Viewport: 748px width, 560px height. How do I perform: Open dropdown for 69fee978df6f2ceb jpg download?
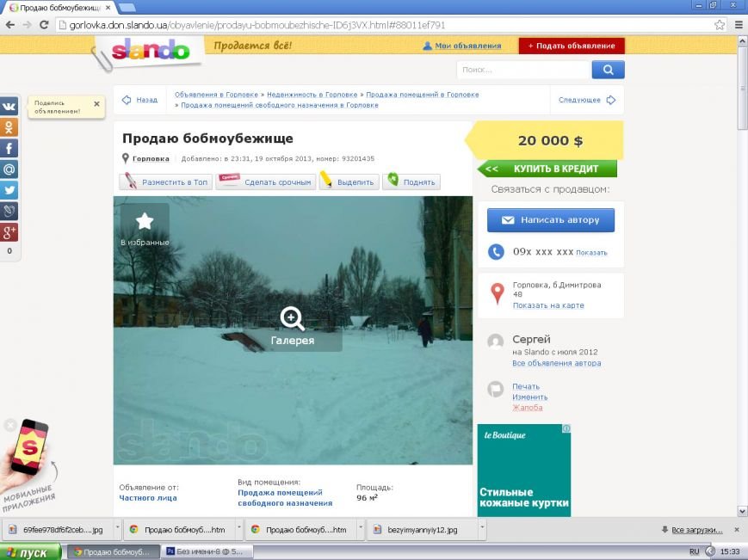coord(117,529)
